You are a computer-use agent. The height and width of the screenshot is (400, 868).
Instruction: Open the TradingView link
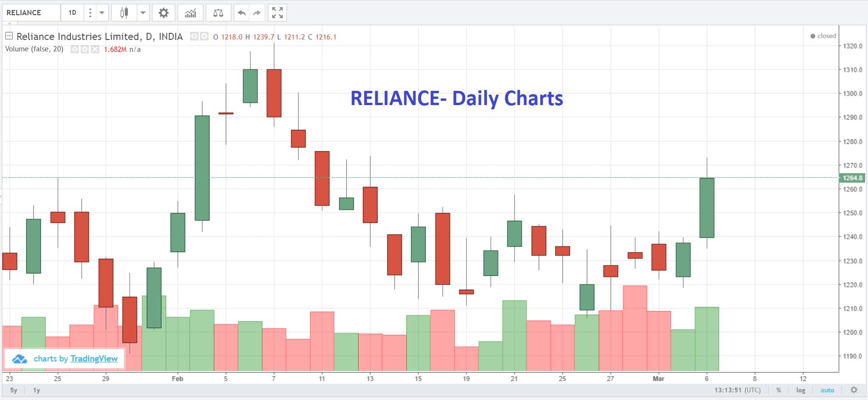click(x=94, y=359)
